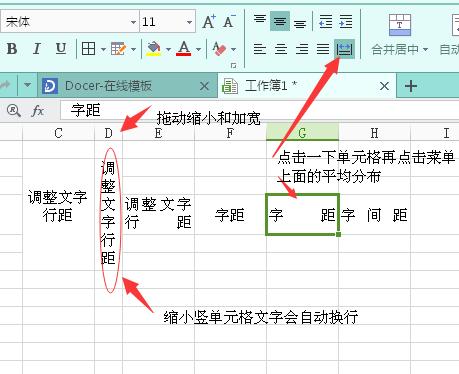Click 合并居中 merge and center icon
This screenshot has height=374, width=459.
coord(400,25)
